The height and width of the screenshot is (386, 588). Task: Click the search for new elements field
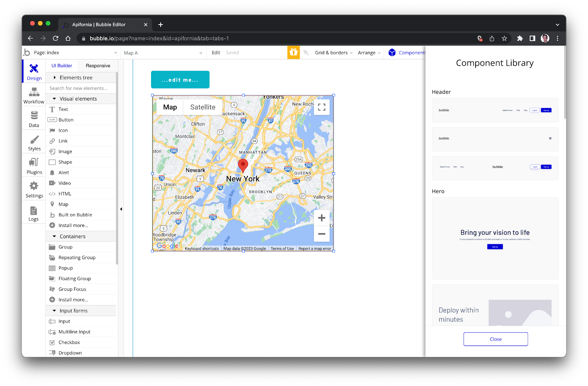point(81,88)
